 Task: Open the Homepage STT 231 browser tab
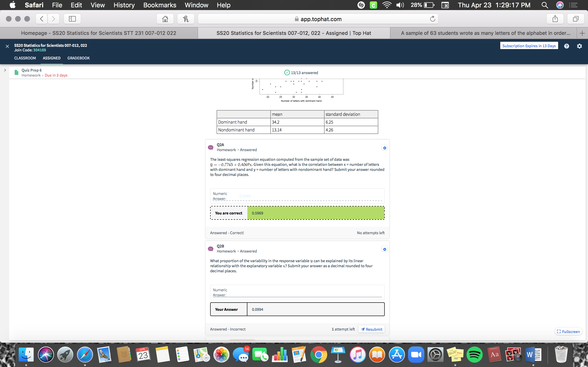pos(99,33)
